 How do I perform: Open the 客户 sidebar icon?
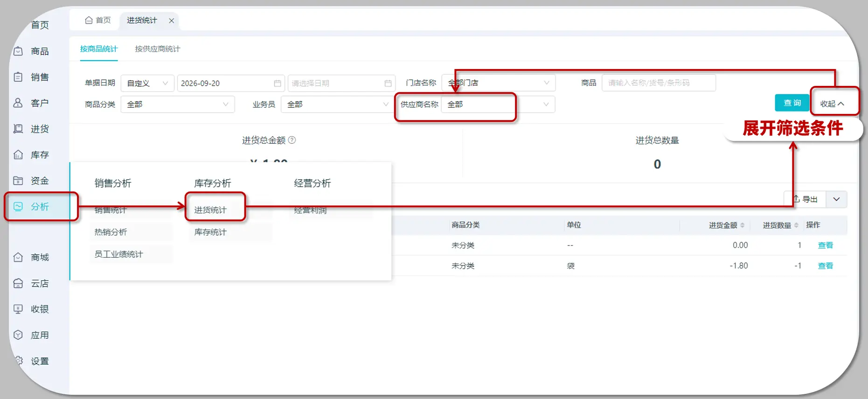point(18,103)
